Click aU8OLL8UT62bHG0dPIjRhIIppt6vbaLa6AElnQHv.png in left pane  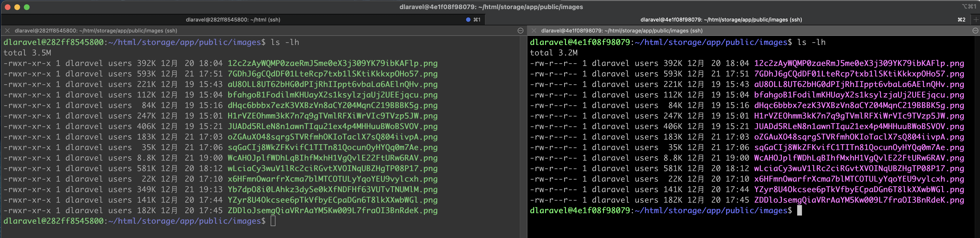332,84
